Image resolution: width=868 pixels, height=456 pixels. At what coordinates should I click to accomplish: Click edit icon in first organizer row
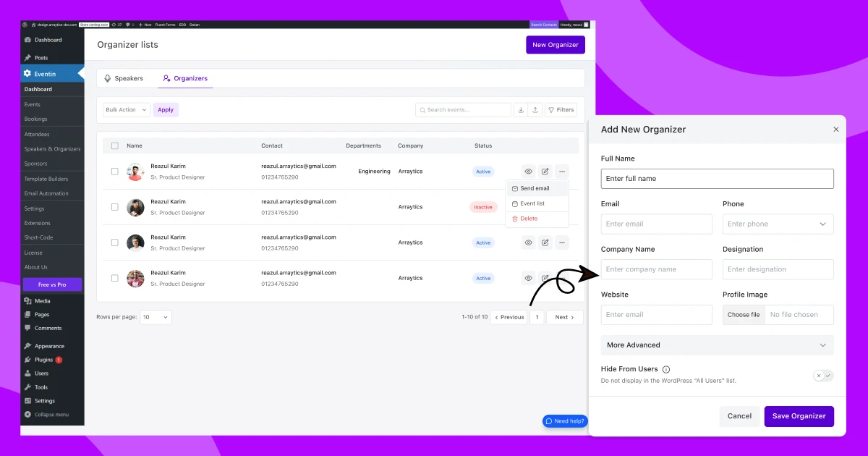point(545,172)
